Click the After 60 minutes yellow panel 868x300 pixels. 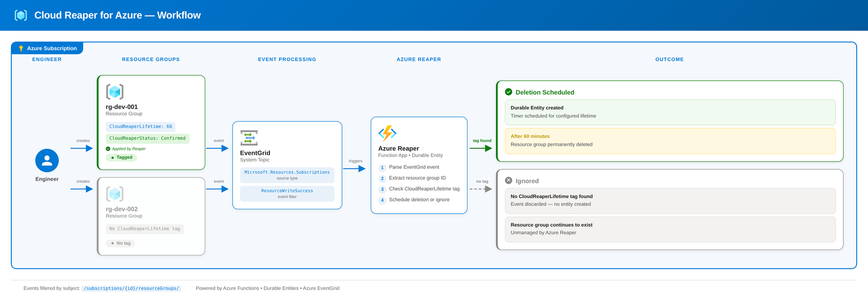click(x=670, y=141)
